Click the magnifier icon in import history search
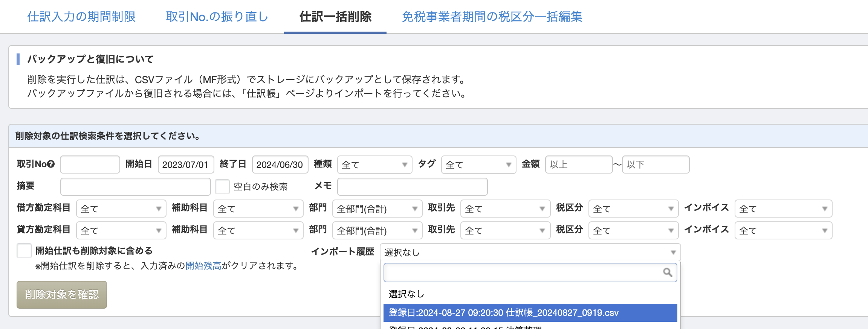 [x=667, y=273]
